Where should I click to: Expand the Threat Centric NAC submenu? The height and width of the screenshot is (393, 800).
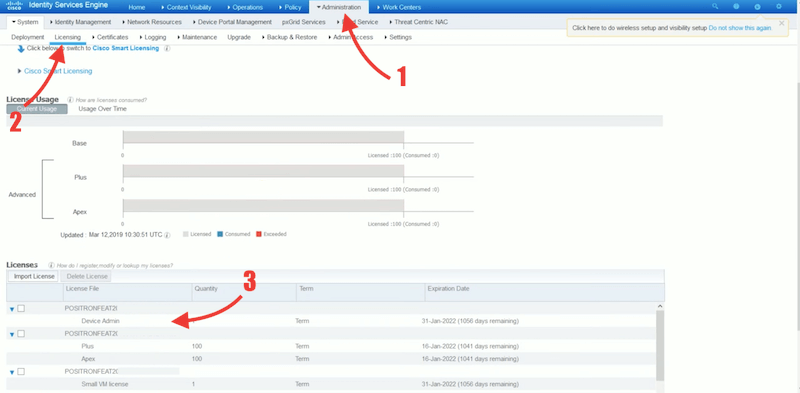(x=418, y=22)
